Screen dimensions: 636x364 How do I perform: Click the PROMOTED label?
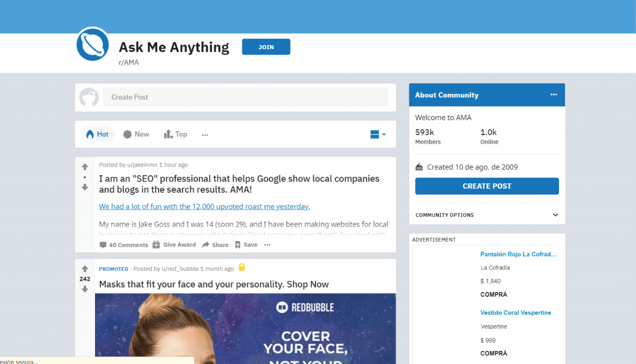(x=114, y=268)
